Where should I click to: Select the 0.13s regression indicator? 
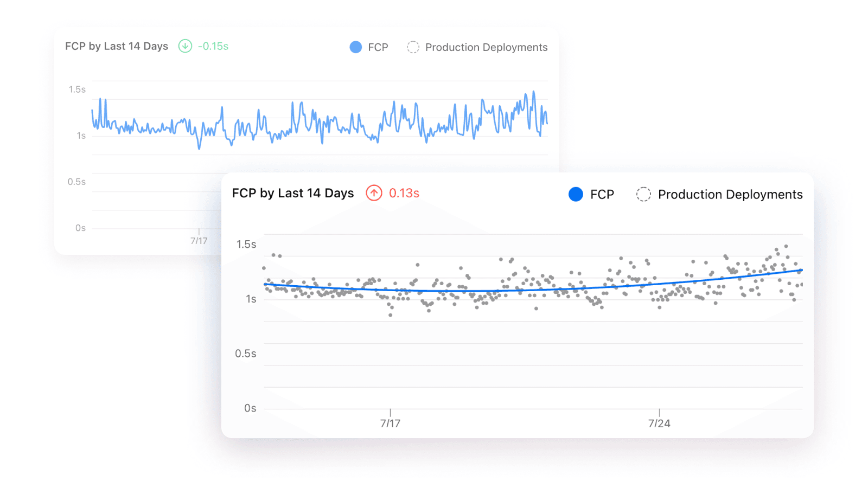click(x=404, y=193)
